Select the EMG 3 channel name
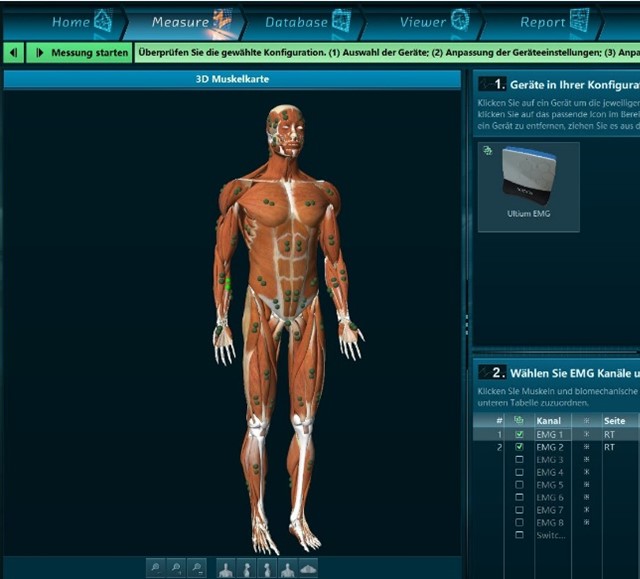This screenshot has height=579, width=640. click(550, 460)
